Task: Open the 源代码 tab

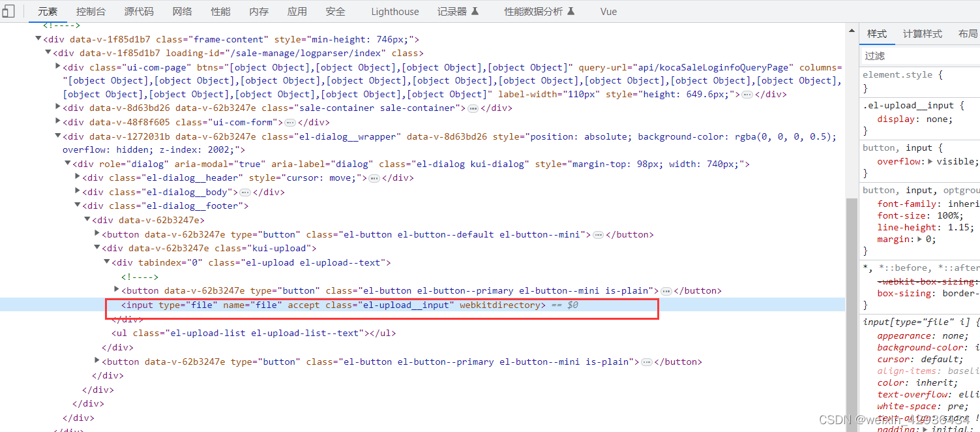Action: (x=139, y=12)
